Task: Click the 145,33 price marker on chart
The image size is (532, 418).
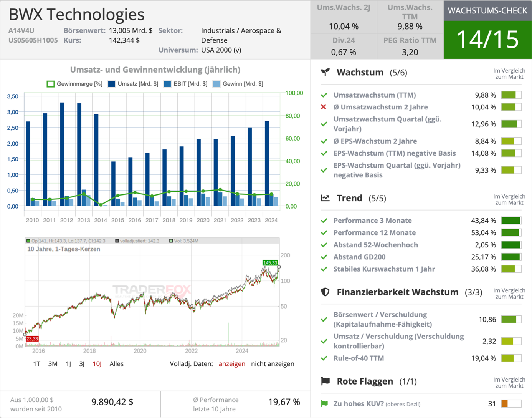Action: coord(270,263)
